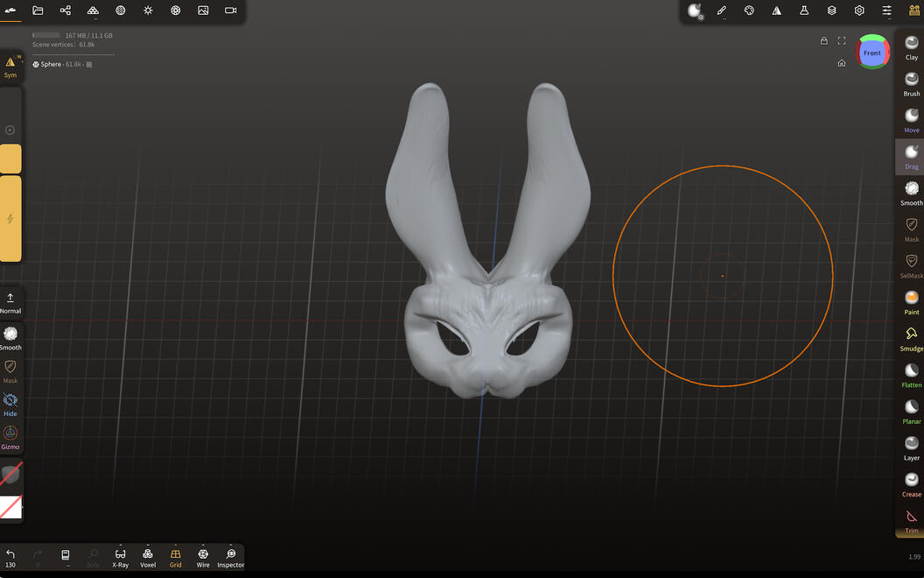Activate the Paint tool
The width and height of the screenshot is (924, 578).
point(912,302)
